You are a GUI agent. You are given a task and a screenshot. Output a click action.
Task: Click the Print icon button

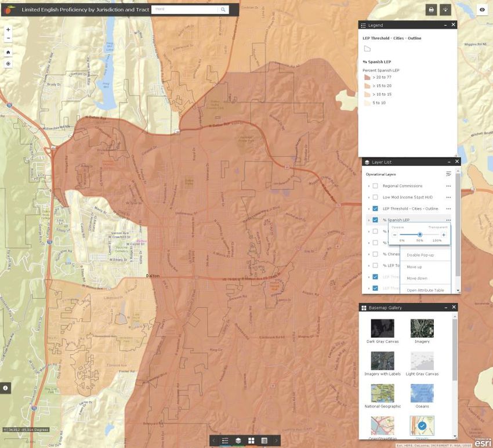pos(431,9)
